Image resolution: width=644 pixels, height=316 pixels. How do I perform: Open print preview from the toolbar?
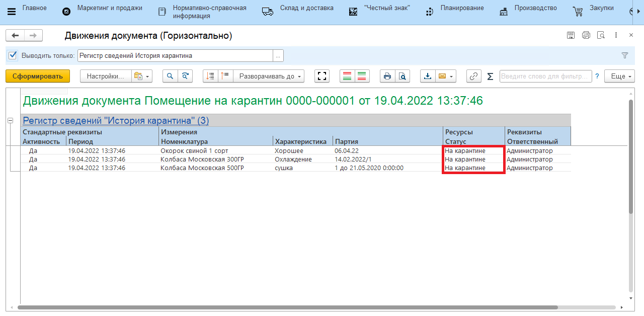coord(402,76)
